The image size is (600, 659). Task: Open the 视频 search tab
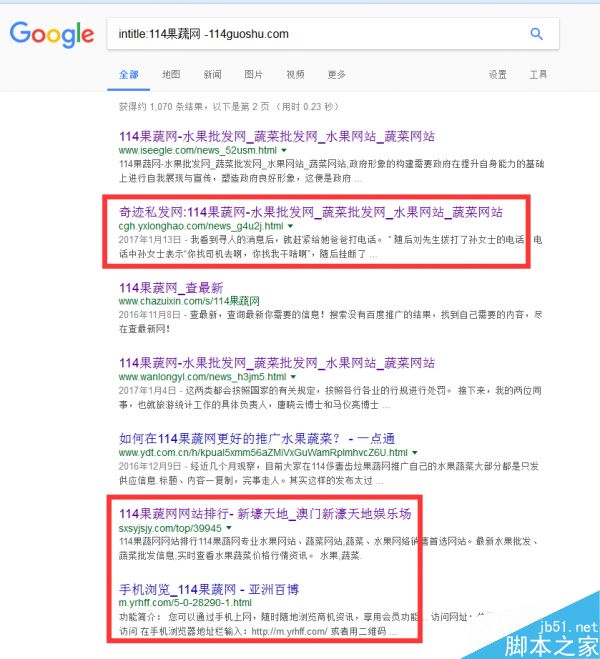295,75
